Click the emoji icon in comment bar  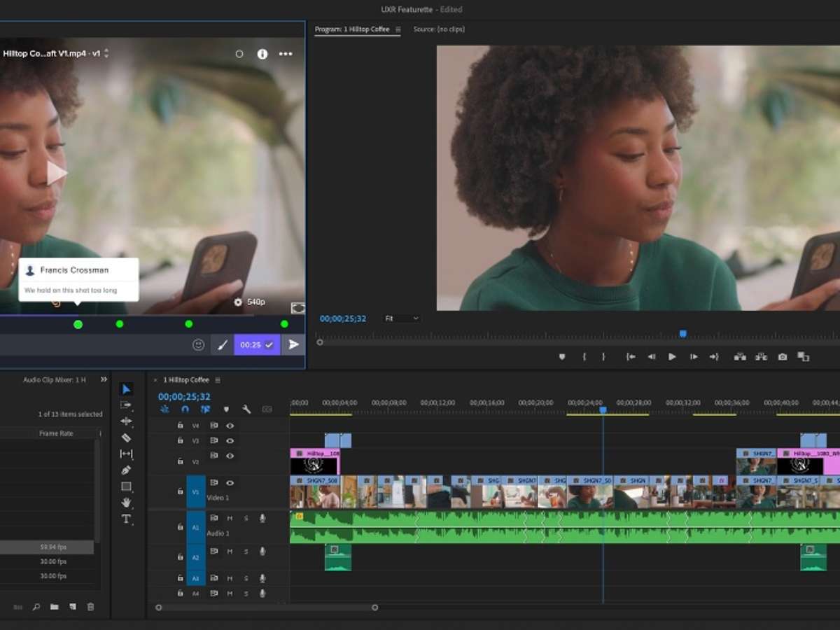pyautogui.click(x=198, y=345)
